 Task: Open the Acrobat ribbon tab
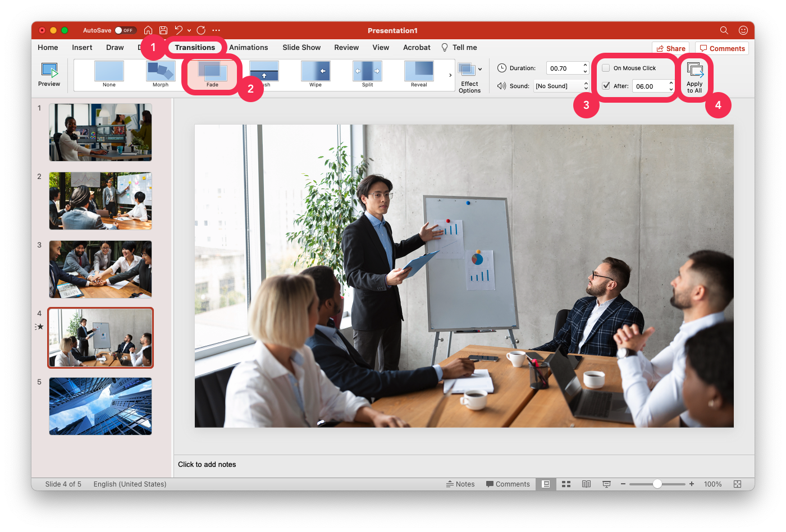(x=416, y=47)
